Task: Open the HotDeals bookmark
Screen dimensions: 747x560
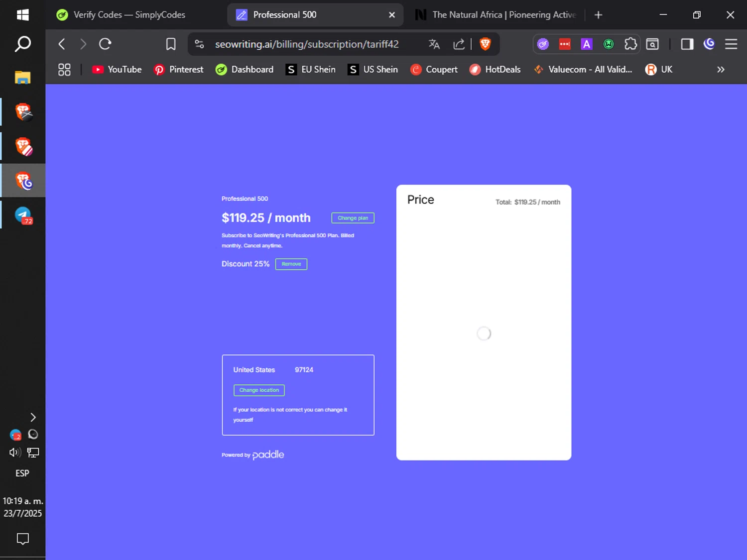Action: [495, 70]
